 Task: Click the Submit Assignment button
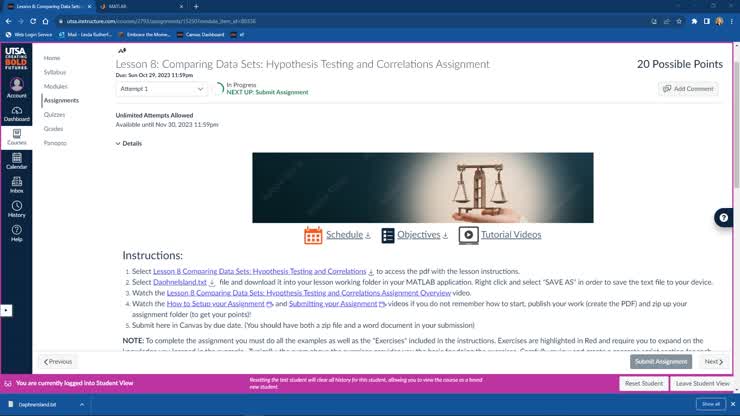click(661, 361)
